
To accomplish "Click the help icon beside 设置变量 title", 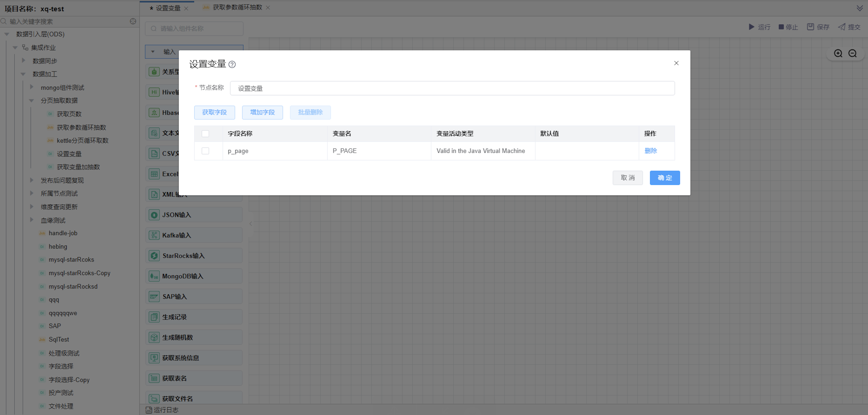I will pyautogui.click(x=232, y=64).
